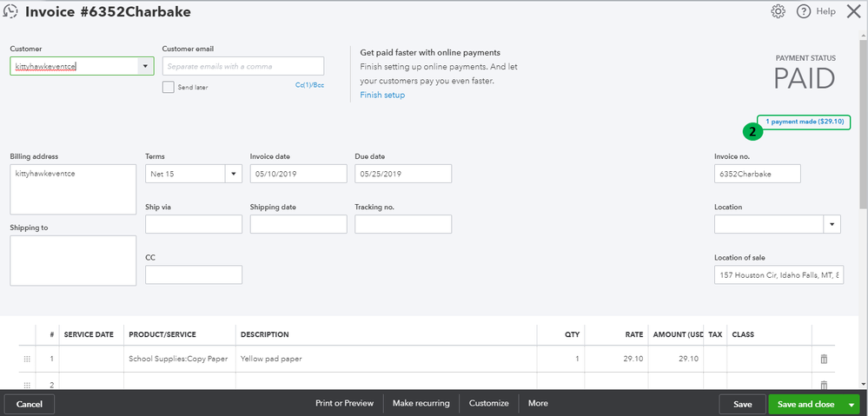Open the Terms Net 15 dropdown
This screenshot has height=416, width=868.
tap(233, 174)
